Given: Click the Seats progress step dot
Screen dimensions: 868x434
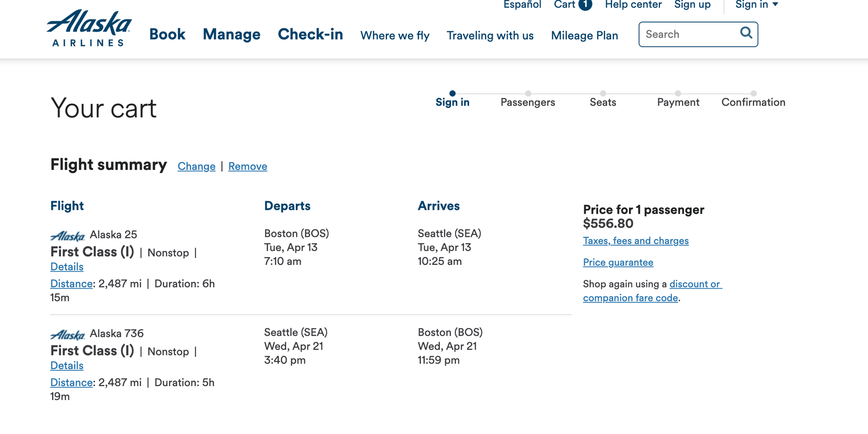Looking at the screenshot, I should tap(603, 94).
